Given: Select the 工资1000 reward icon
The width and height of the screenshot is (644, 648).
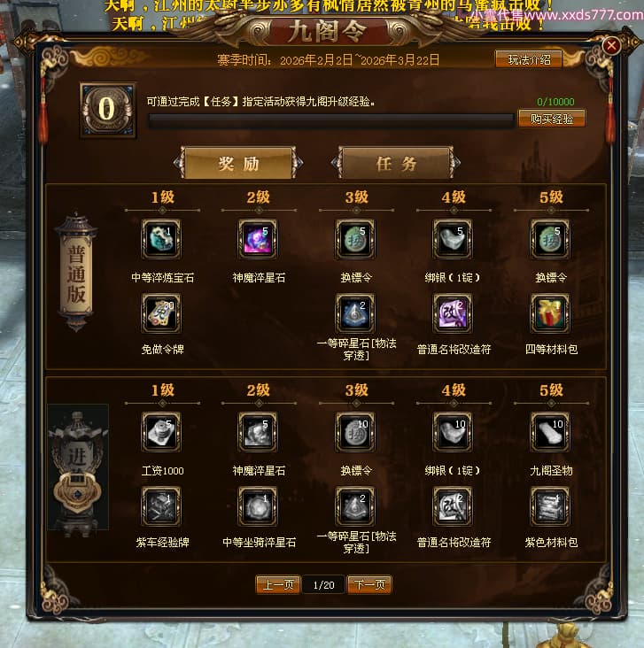Looking at the screenshot, I should [x=161, y=432].
